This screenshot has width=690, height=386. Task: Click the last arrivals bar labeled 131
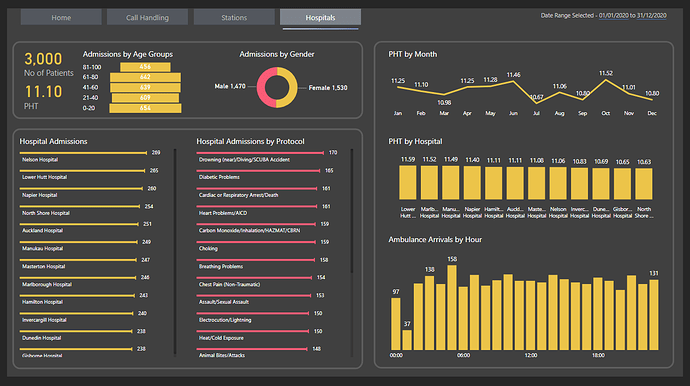pos(654,315)
